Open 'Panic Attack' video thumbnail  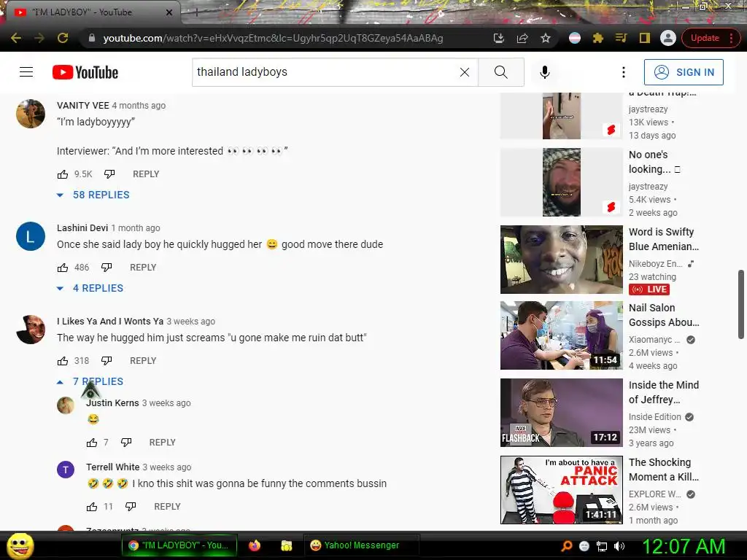[561, 489]
